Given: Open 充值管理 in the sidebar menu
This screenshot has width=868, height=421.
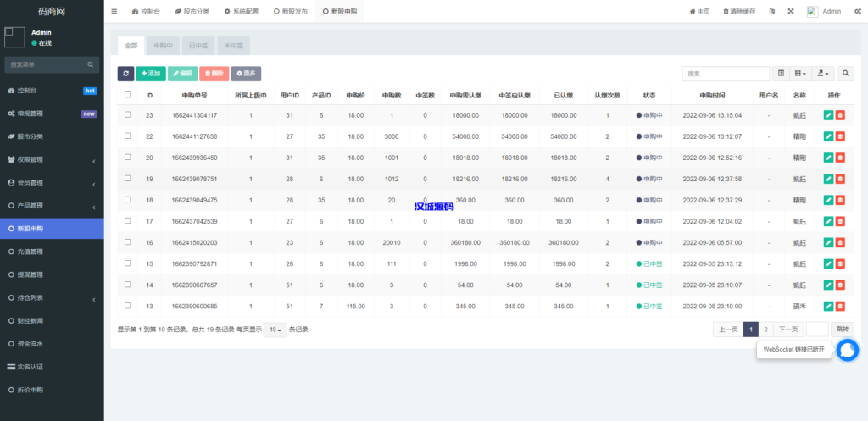Looking at the screenshot, I should click(x=31, y=252).
